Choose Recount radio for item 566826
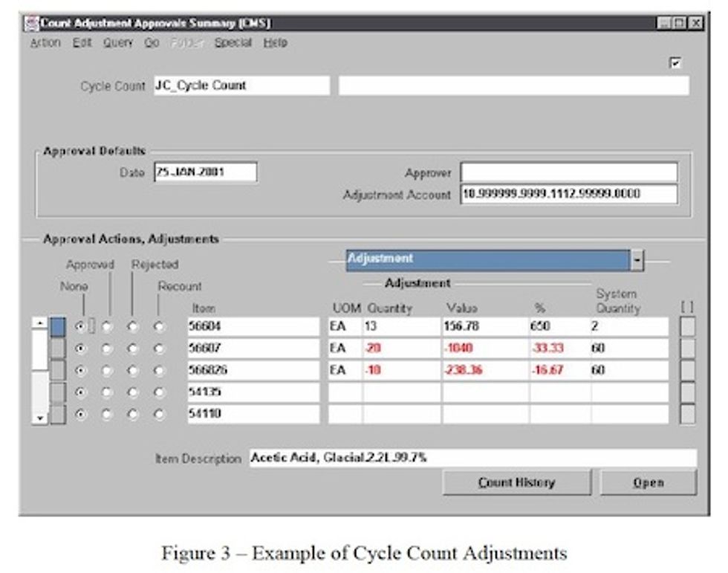 point(158,370)
